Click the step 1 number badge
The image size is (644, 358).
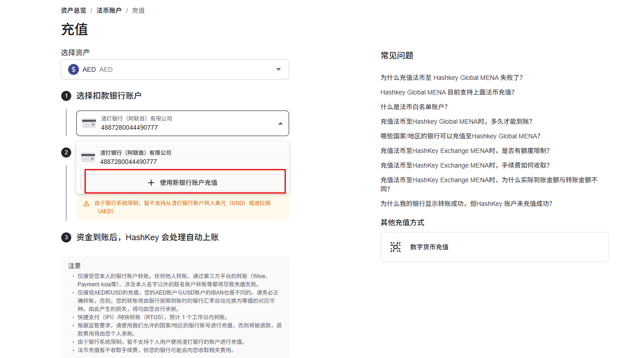pyautogui.click(x=66, y=96)
